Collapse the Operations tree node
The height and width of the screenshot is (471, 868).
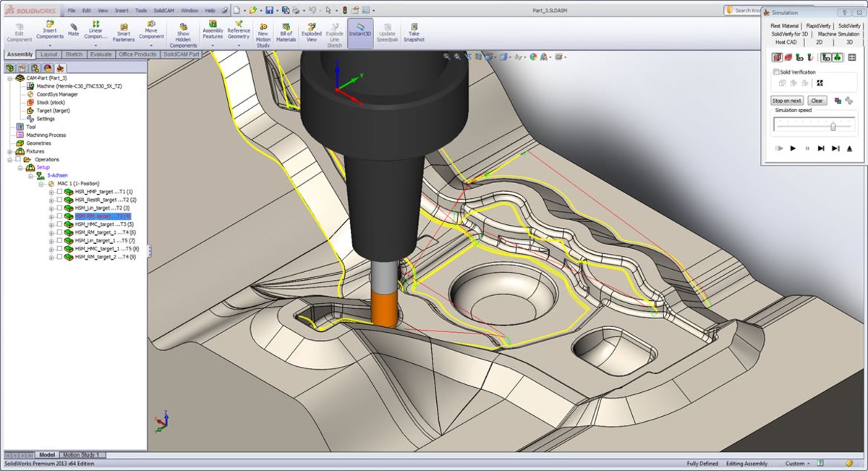point(9,159)
